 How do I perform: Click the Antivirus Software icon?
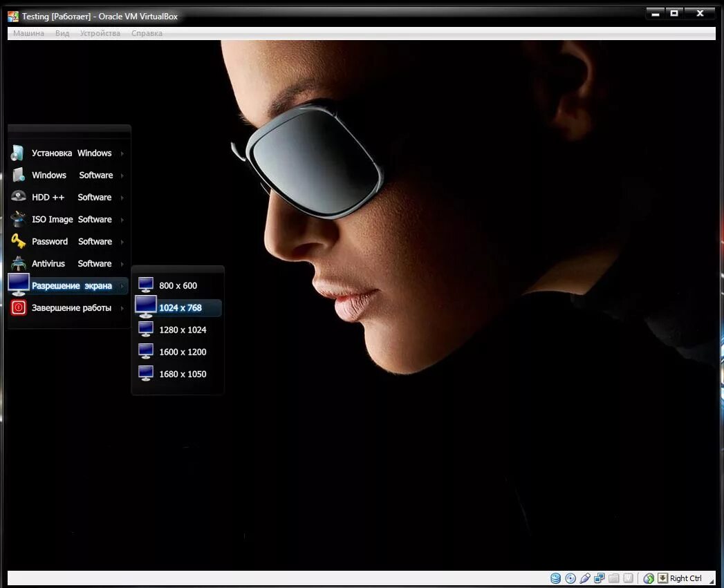(19, 263)
